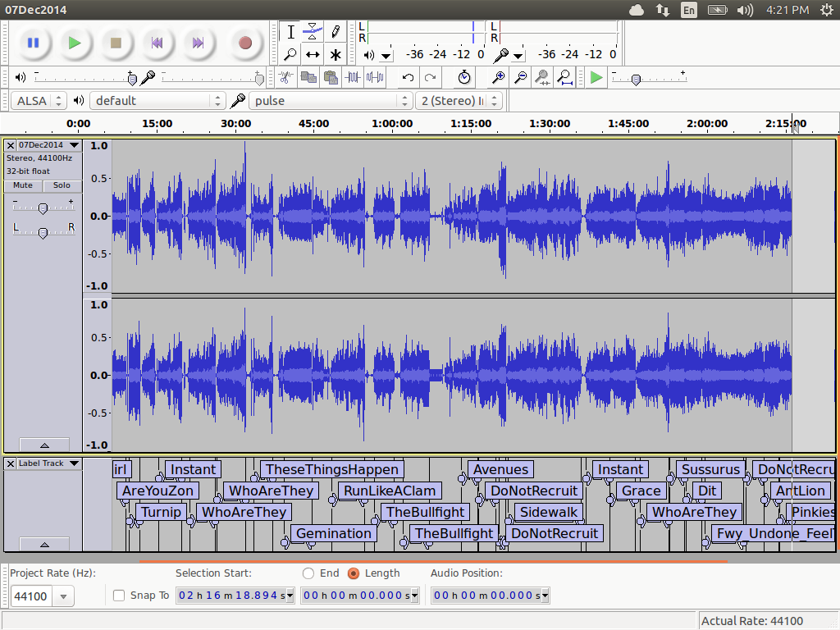Stop playback with the Stop button
Image resolution: width=840 pixels, height=630 pixels.
click(x=116, y=43)
